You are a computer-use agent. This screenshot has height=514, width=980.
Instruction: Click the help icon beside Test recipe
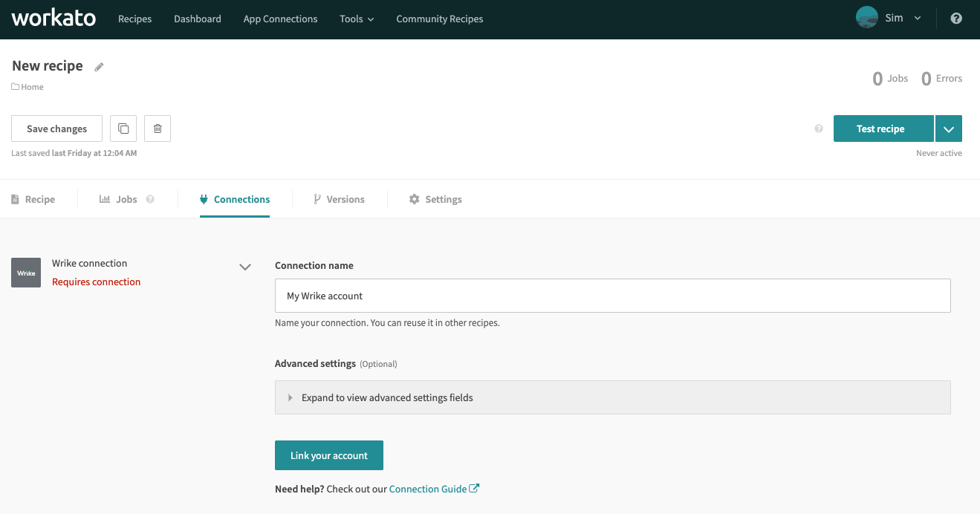pos(819,128)
